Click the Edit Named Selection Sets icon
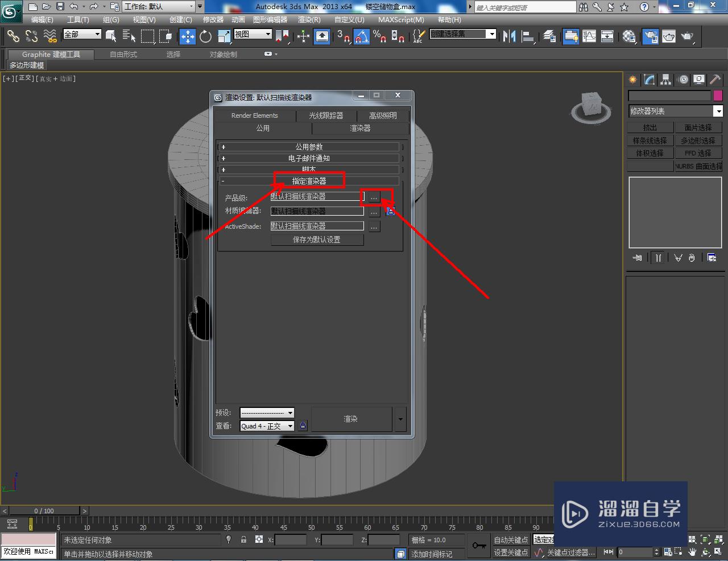The width and height of the screenshot is (728, 561). [418, 36]
